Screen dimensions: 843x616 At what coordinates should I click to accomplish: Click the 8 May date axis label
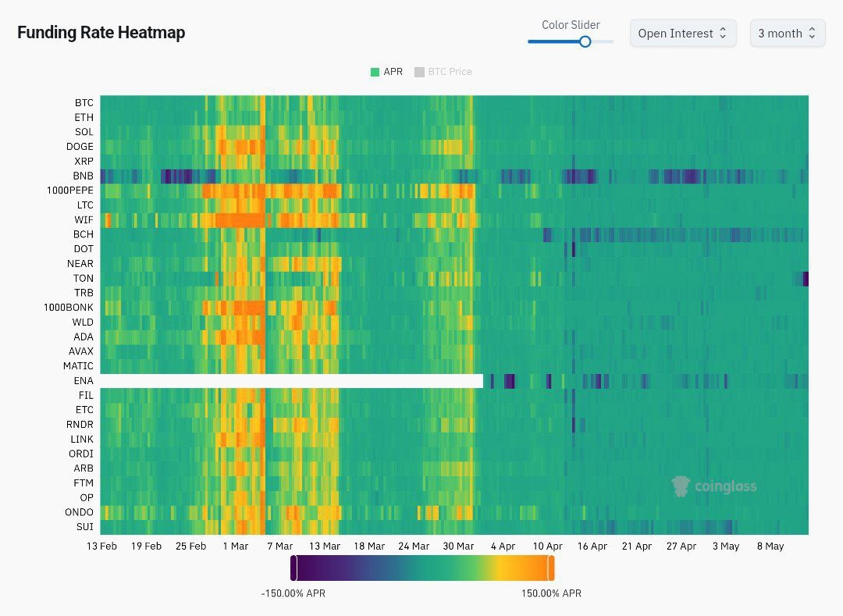click(x=770, y=547)
